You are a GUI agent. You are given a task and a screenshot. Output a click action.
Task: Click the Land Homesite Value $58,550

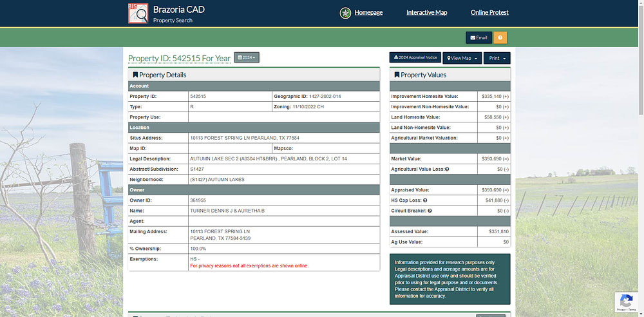(x=497, y=117)
